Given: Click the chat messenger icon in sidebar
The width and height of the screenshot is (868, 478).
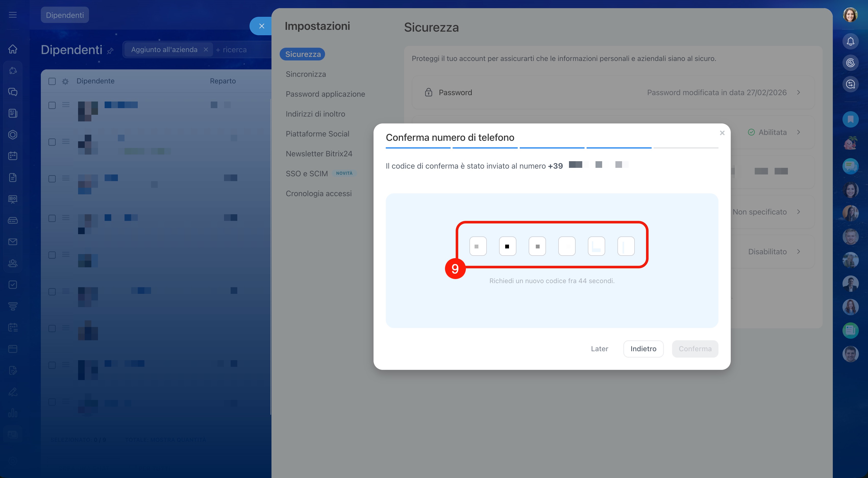Looking at the screenshot, I should 13,92.
